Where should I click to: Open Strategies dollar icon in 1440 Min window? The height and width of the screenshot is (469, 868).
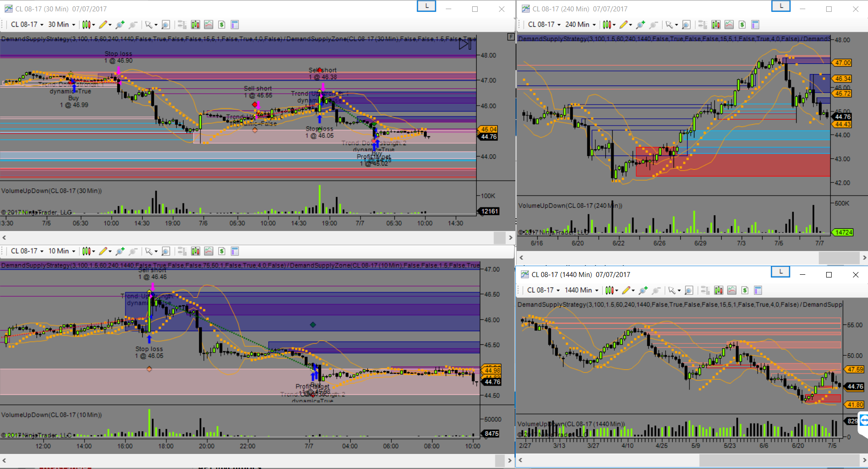click(745, 290)
